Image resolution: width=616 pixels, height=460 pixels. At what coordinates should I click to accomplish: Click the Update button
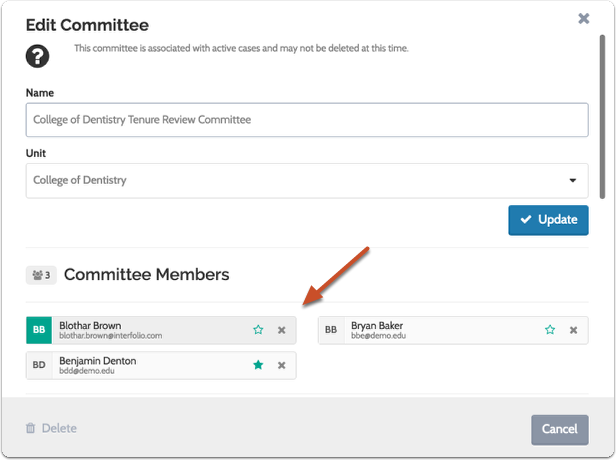(x=548, y=220)
